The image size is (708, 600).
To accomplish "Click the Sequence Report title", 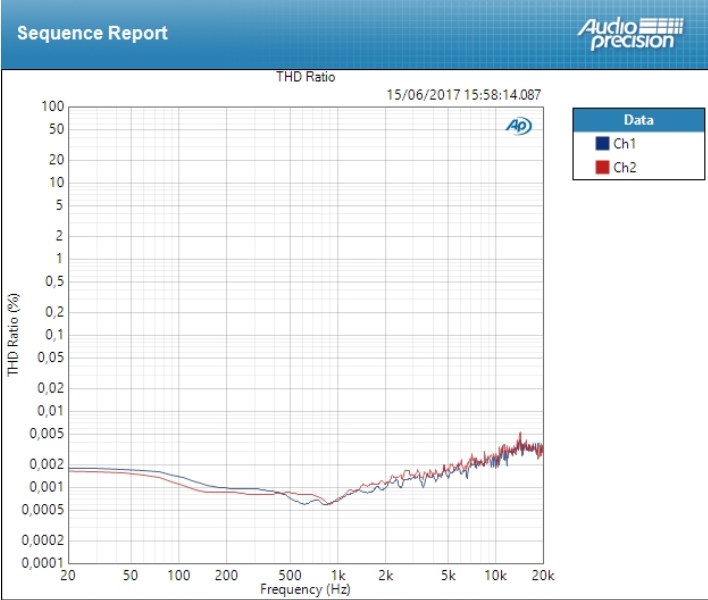I will (92, 33).
